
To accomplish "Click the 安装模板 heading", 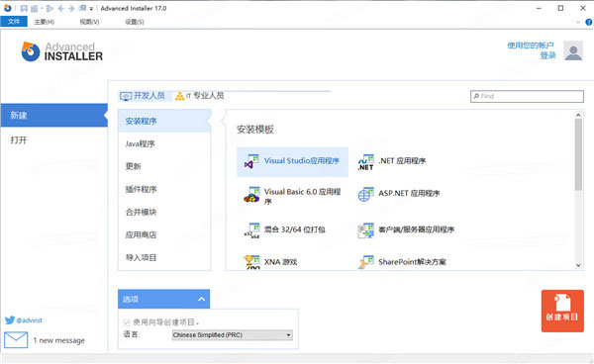I will pyautogui.click(x=255, y=130).
